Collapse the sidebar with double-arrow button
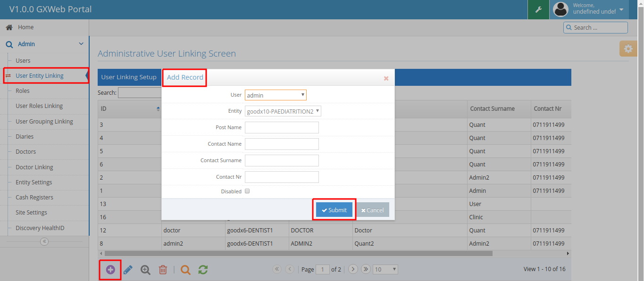Image resolution: width=644 pixels, height=281 pixels. coord(44,241)
